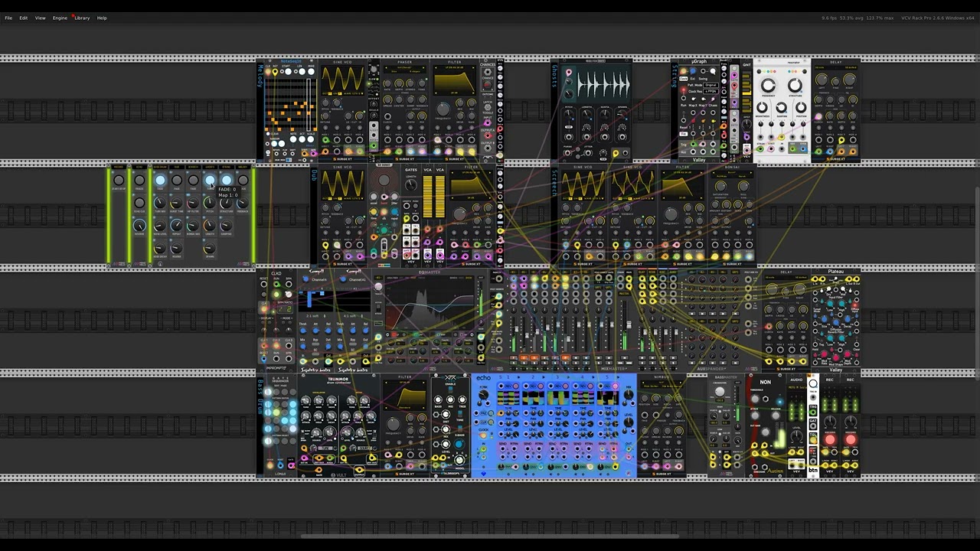This screenshot has height=551, width=980.
Task: Click the CLKD RESET input jack
Action: [x=264, y=284]
